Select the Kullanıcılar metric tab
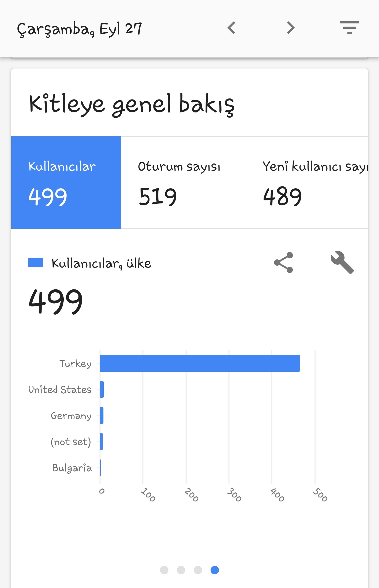379x588 pixels. tap(66, 182)
